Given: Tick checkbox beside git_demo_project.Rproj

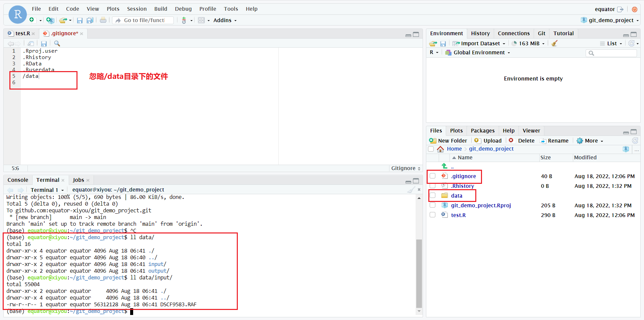Looking at the screenshot, I should click(433, 205).
